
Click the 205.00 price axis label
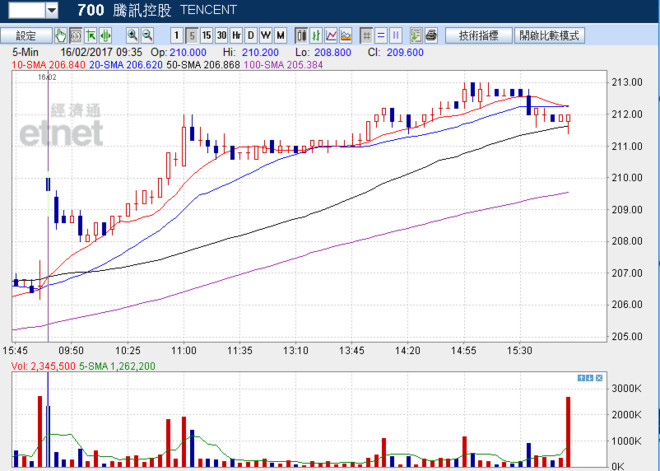627,336
